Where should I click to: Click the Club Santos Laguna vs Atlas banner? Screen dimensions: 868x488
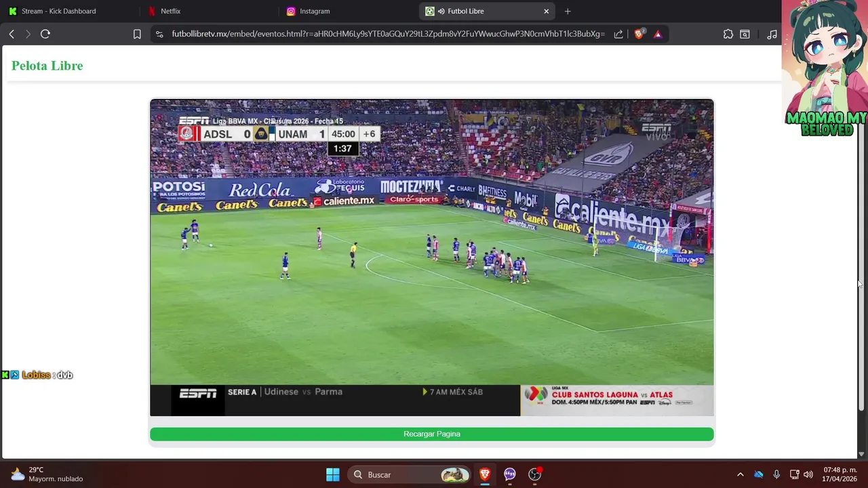click(616, 400)
